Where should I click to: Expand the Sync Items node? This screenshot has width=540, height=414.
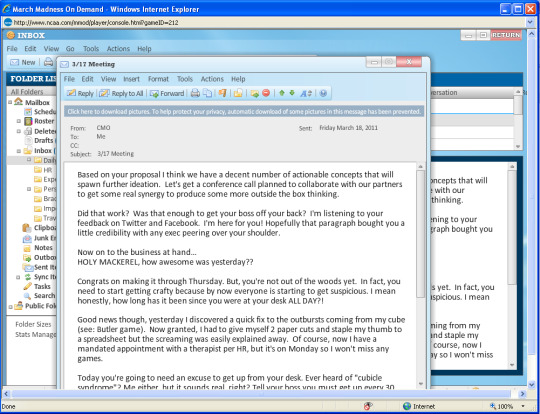pyautogui.click(x=18, y=277)
